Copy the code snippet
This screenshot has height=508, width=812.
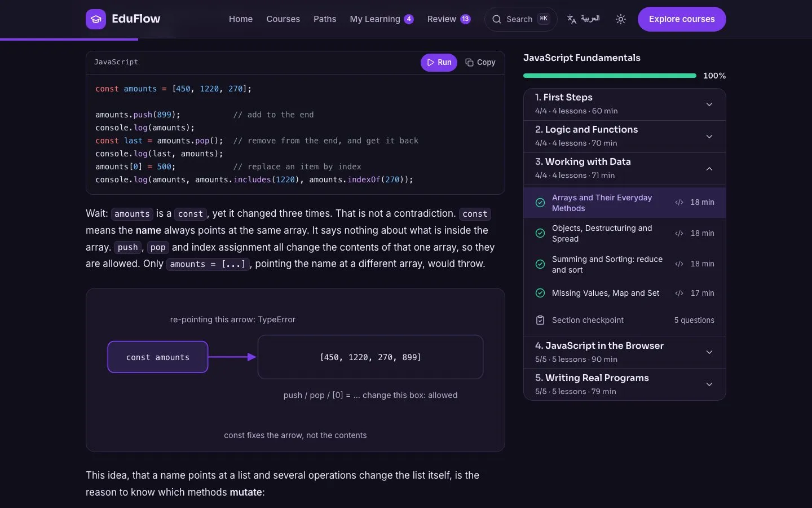[x=480, y=63]
